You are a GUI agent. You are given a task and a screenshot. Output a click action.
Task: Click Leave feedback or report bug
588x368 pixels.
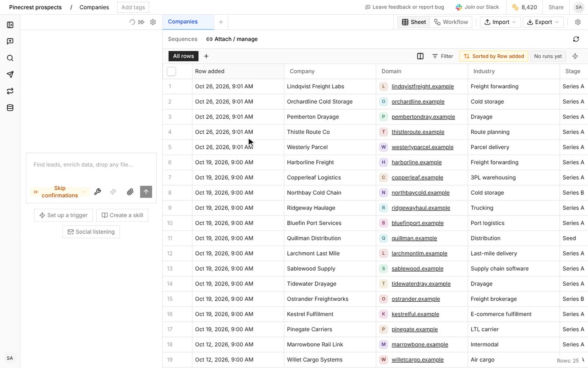coord(404,7)
